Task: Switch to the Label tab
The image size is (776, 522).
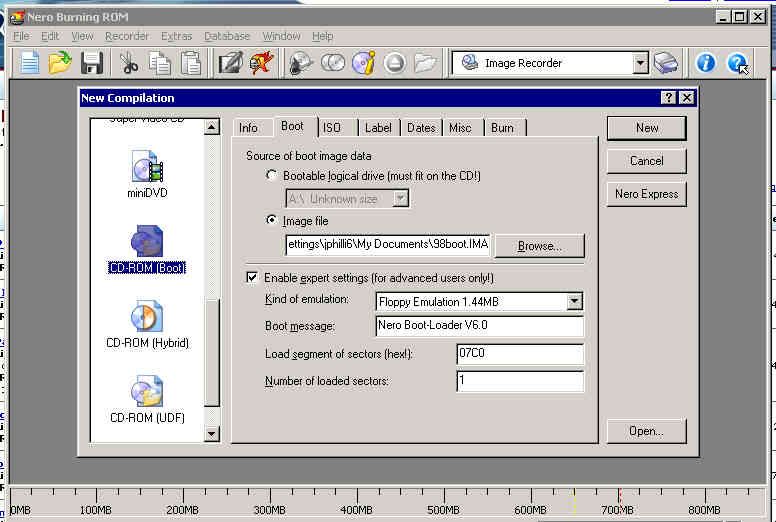Action: (x=378, y=128)
